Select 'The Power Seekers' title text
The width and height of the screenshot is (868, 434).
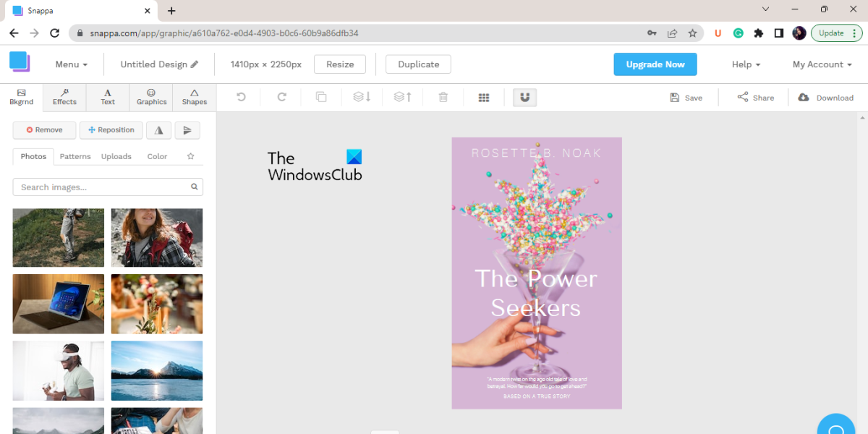click(x=536, y=293)
